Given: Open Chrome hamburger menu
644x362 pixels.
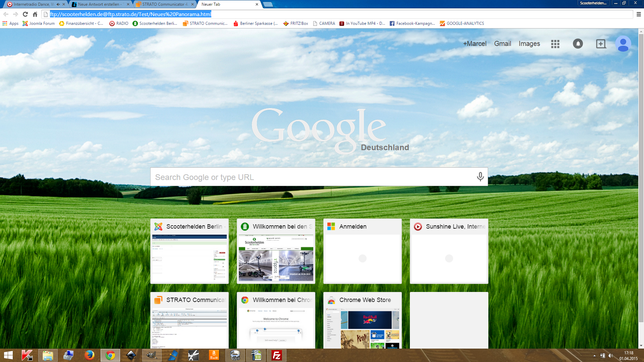Looking at the screenshot, I should [x=639, y=14].
